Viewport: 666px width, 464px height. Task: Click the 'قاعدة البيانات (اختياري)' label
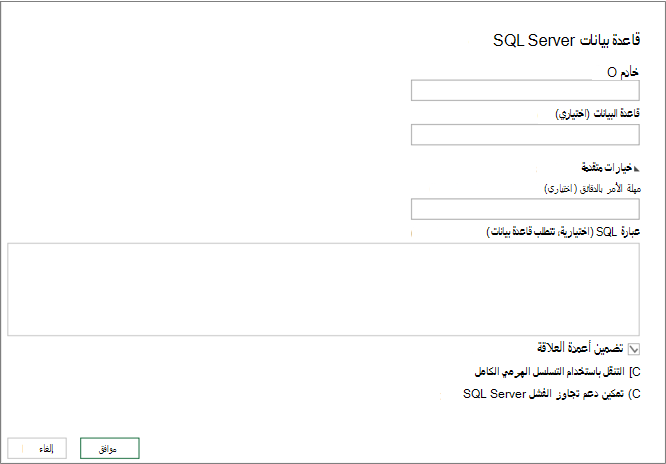coord(598,114)
